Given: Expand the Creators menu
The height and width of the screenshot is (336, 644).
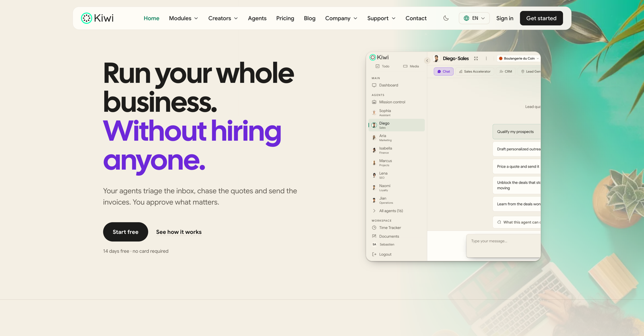Looking at the screenshot, I should point(223,18).
